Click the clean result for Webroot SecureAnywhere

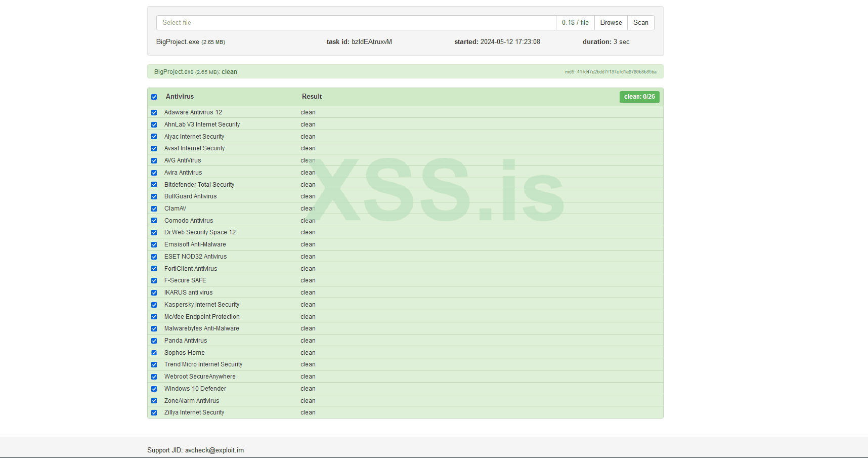308,377
